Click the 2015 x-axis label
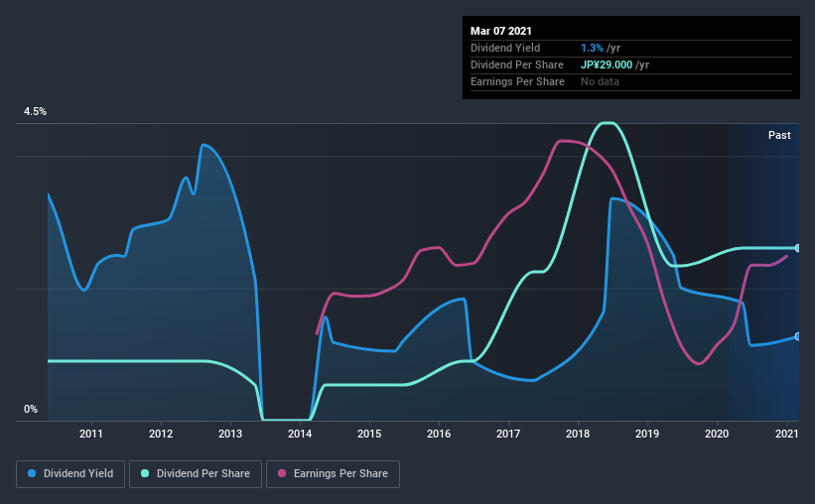This screenshot has width=815, height=504. coord(369,434)
